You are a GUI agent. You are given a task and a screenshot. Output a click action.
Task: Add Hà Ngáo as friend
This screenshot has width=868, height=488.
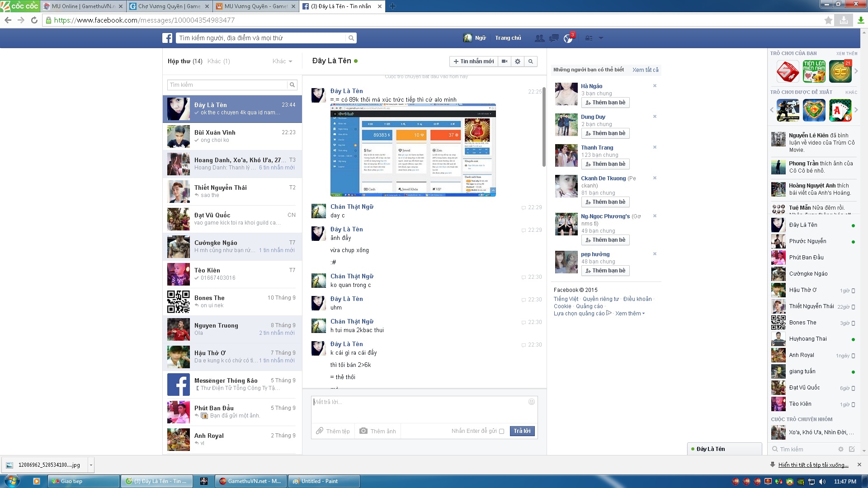pyautogui.click(x=605, y=103)
